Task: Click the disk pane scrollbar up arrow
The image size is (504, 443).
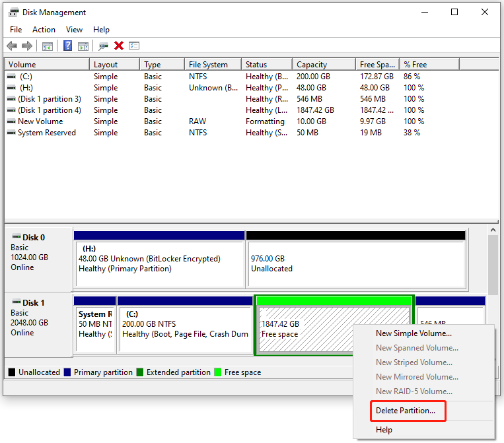Action: point(493,230)
